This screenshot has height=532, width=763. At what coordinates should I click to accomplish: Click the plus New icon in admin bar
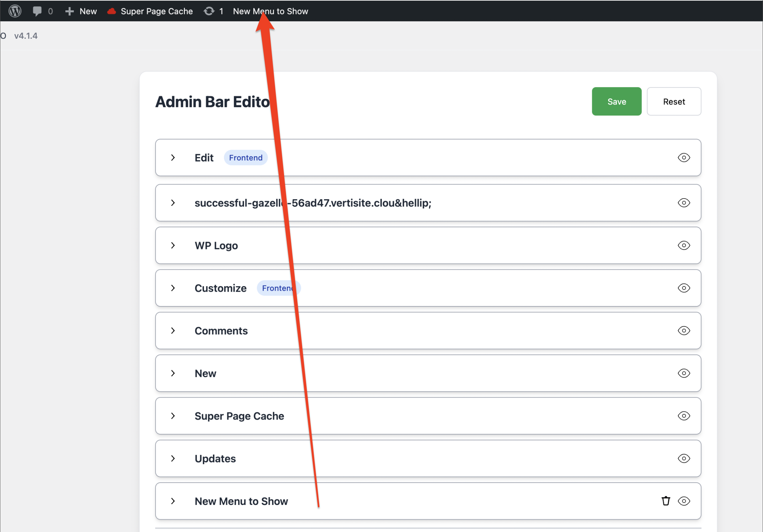coord(69,11)
